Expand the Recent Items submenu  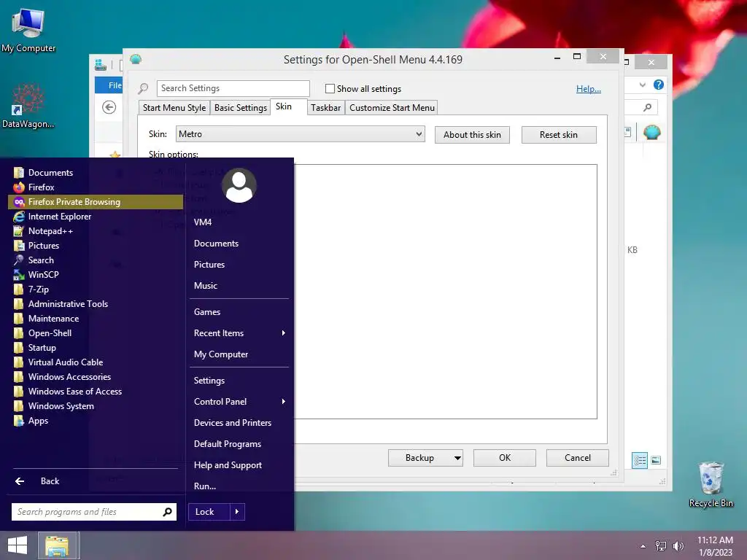point(239,333)
